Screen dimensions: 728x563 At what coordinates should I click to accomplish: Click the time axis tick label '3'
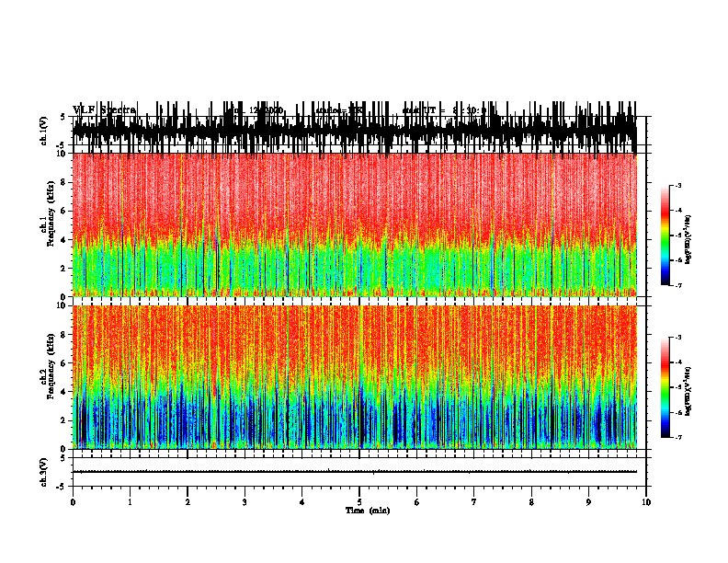[245, 502]
